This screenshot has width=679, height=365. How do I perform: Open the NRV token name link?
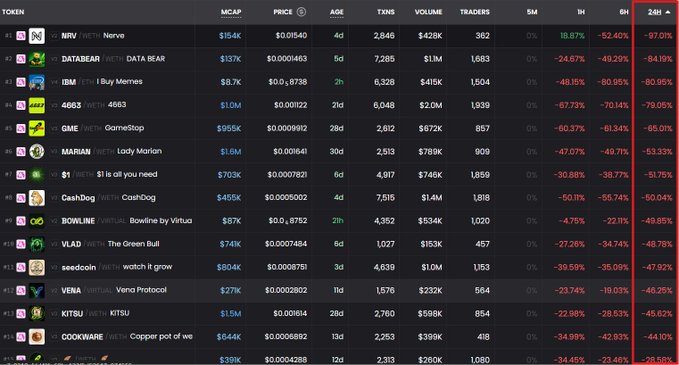[x=69, y=36]
